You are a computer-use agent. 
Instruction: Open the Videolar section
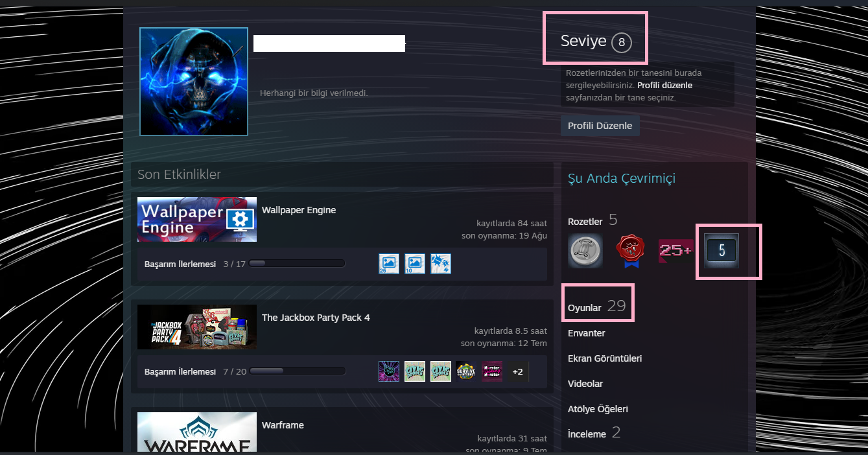[x=585, y=384]
